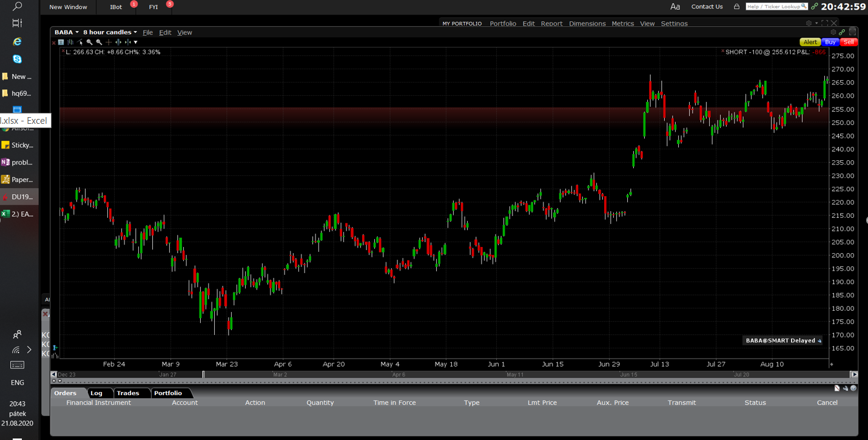This screenshot has width=868, height=440.
Task: Open Skype from the taskbar
Action: (x=17, y=59)
